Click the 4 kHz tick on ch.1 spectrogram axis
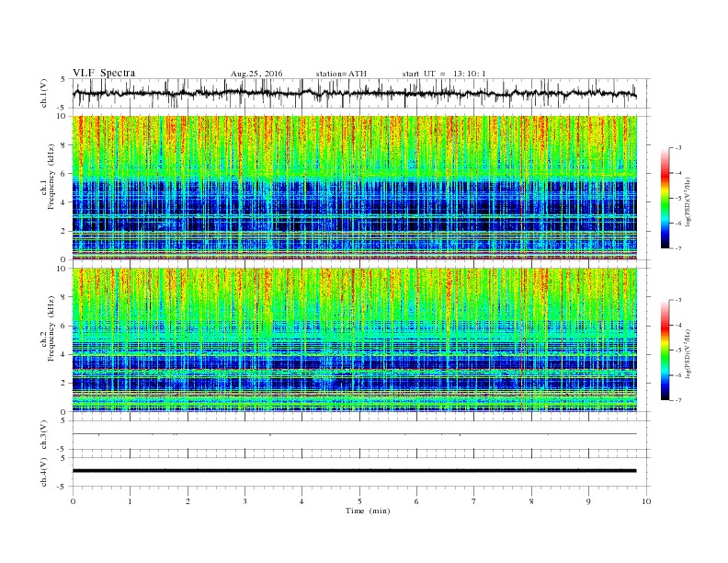728x563 pixels. pos(63,202)
